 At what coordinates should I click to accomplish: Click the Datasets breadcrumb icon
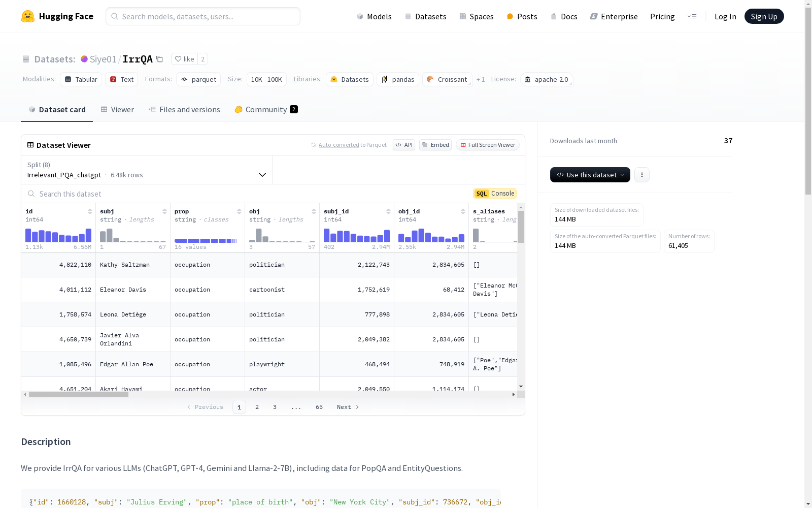(26, 59)
